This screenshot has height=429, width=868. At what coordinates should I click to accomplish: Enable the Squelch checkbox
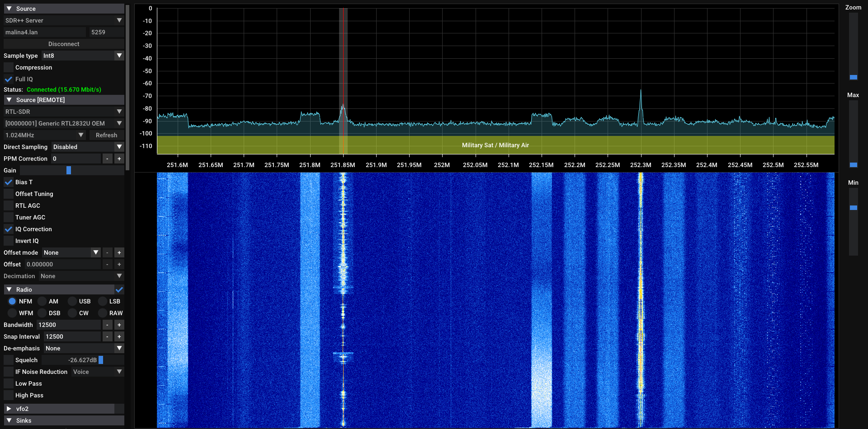[9, 360]
